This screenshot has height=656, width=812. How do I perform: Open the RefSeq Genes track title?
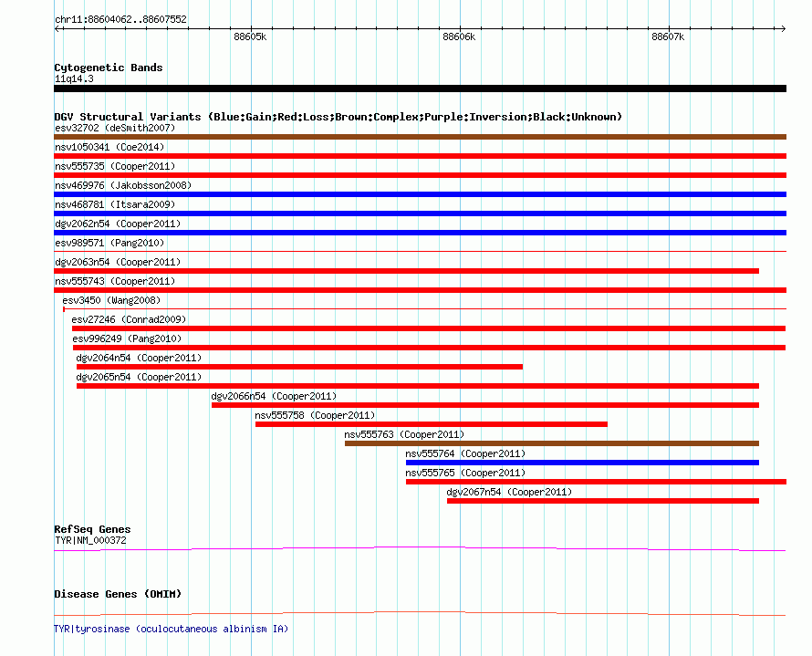(93, 529)
